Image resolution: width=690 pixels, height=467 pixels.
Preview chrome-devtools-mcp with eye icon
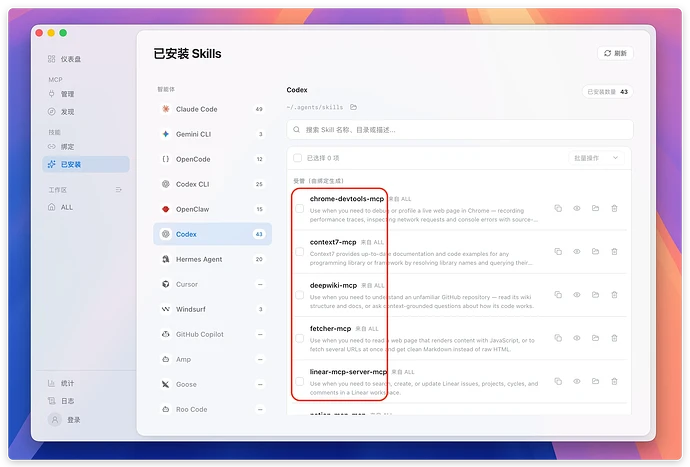(x=576, y=209)
